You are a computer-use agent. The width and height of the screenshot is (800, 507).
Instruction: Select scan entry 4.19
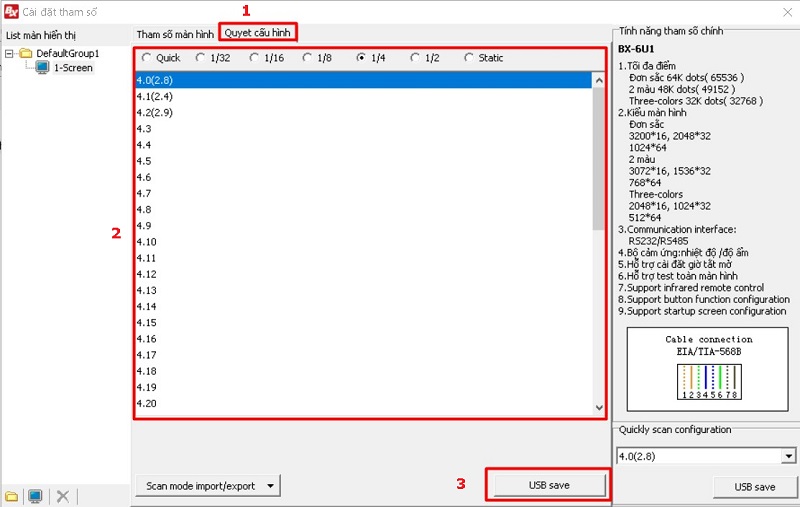point(363,387)
